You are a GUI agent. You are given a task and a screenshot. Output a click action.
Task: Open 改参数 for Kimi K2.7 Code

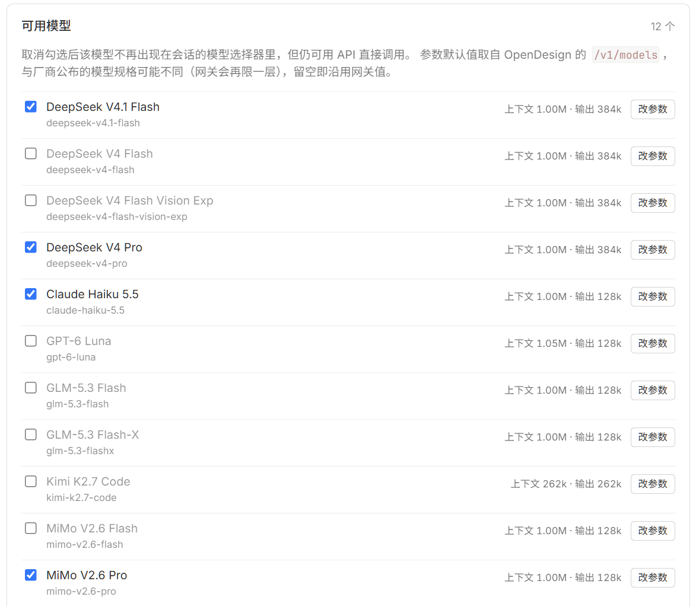[653, 484]
